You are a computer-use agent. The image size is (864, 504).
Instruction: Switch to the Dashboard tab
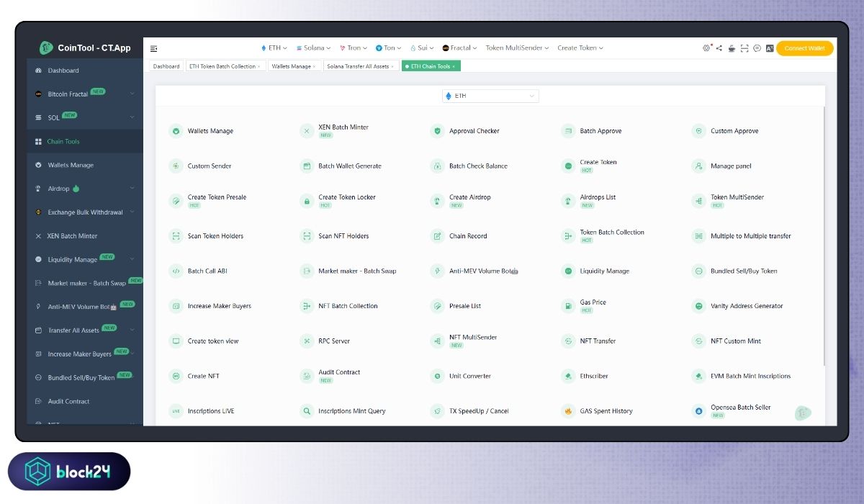(x=166, y=66)
